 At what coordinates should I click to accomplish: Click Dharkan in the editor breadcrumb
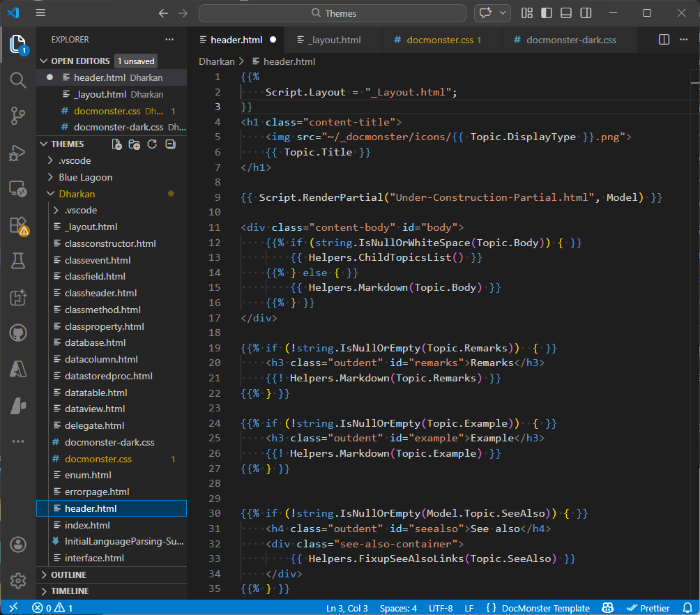(x=217, y=61)
